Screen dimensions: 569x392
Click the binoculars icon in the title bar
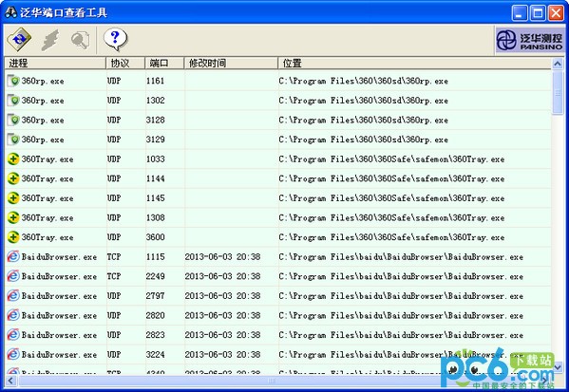coord(10,12)
